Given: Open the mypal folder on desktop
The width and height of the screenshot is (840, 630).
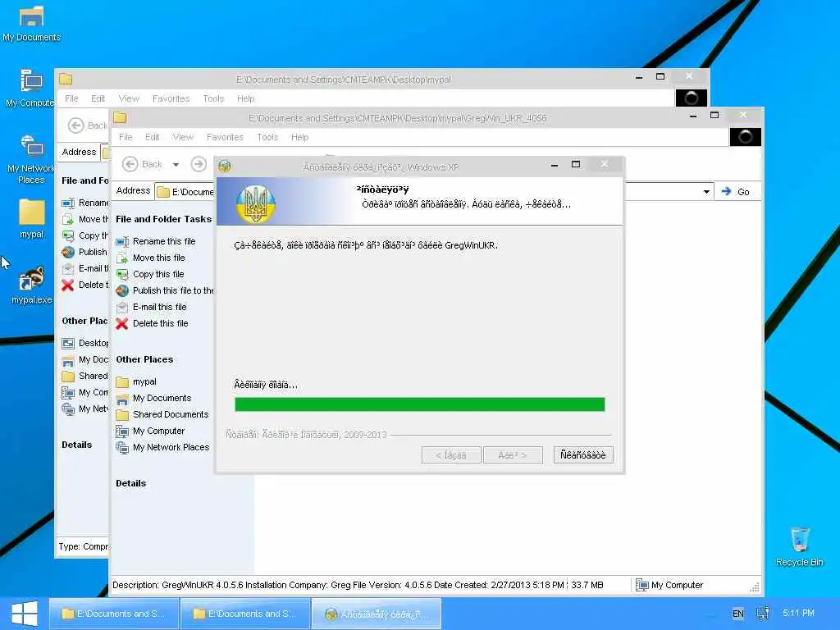Looking at the screenshot, I should pyautogui.click(x=32, y=218).
